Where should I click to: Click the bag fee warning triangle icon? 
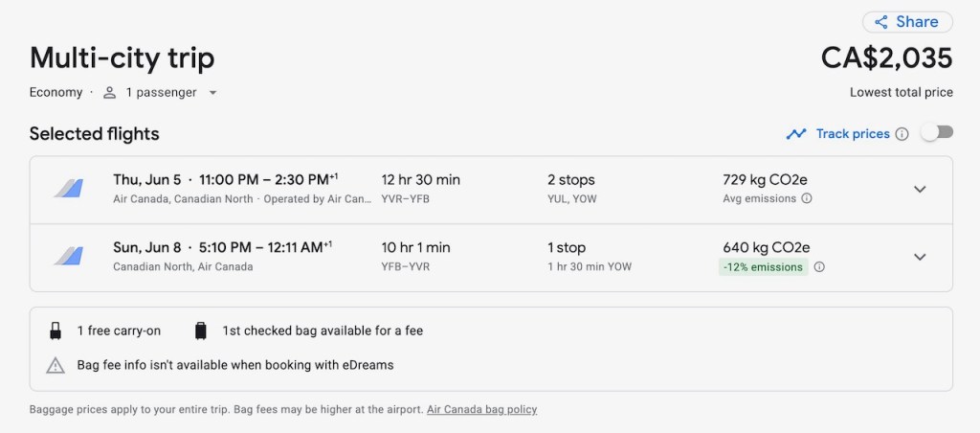pyautogui.click(x=56, y=365)
